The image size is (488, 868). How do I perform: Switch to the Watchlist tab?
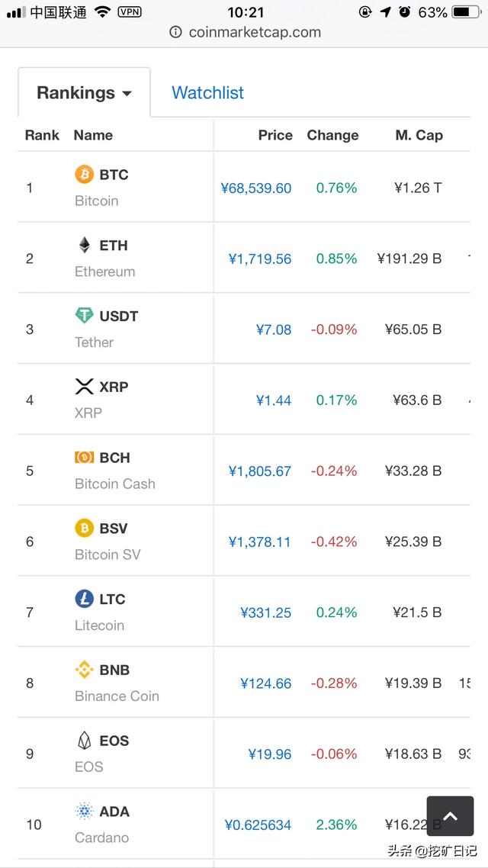point(207,93)
